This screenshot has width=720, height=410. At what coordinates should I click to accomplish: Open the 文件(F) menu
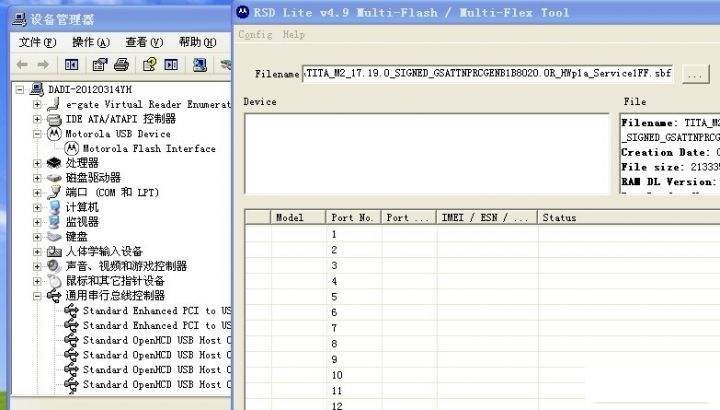[37, 42]
